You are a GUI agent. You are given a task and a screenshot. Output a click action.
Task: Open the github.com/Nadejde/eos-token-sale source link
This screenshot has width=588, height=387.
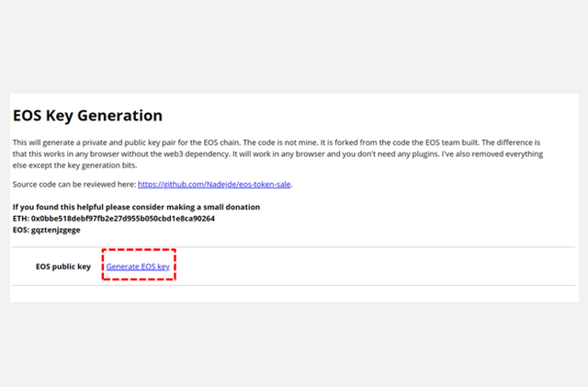click(214, 184)
